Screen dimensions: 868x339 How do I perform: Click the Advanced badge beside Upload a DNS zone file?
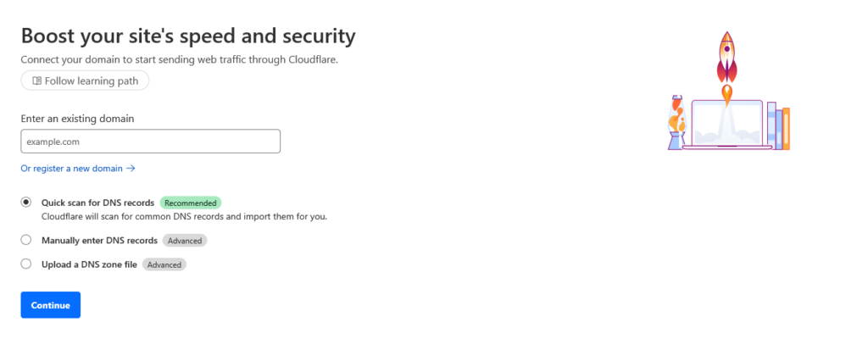point(164,265)
